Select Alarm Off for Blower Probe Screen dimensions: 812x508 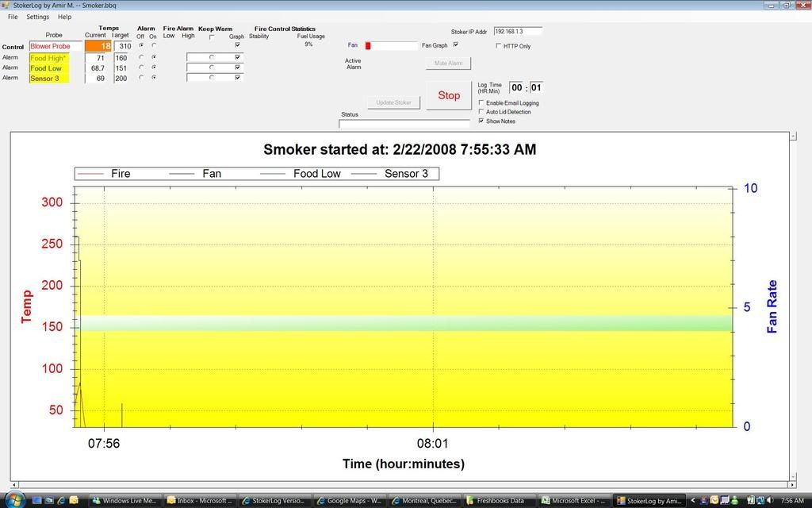tap(141, 45)
